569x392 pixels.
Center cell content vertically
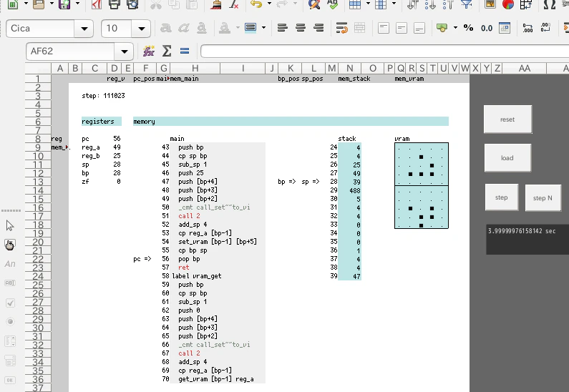pos(402,28)
